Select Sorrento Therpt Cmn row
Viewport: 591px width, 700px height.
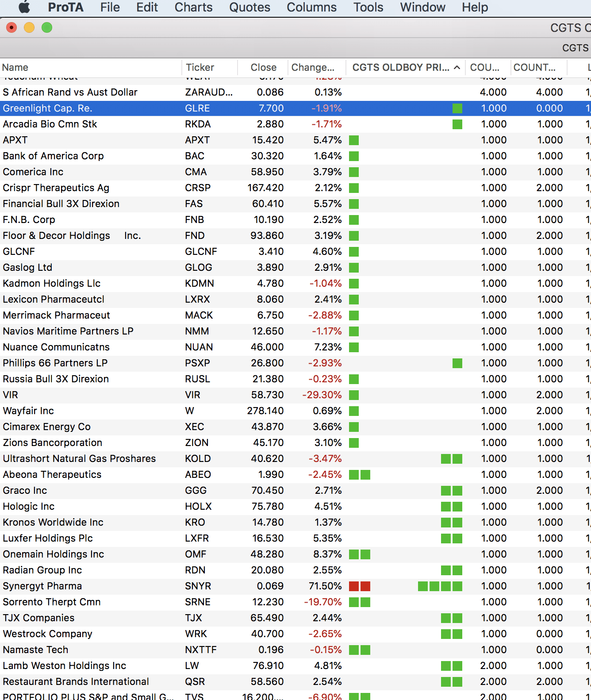point(295,602)
